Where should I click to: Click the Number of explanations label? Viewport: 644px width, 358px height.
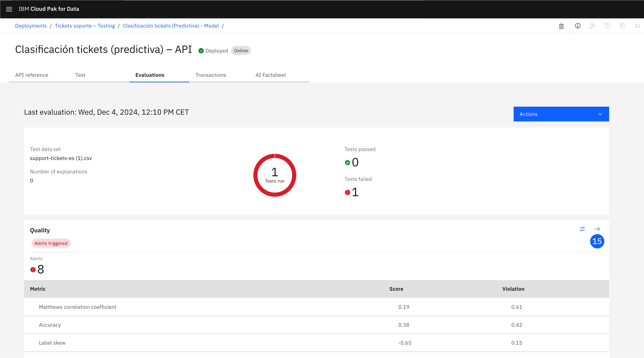[x=59, y=172]
